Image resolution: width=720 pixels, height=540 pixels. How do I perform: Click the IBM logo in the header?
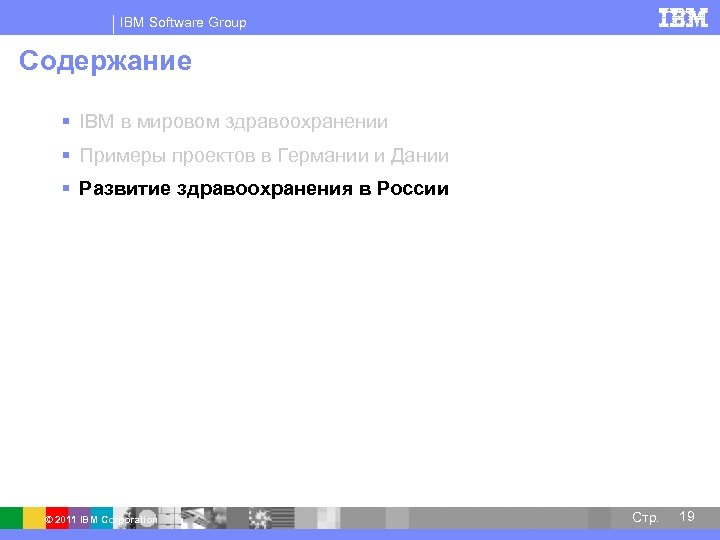683,18
